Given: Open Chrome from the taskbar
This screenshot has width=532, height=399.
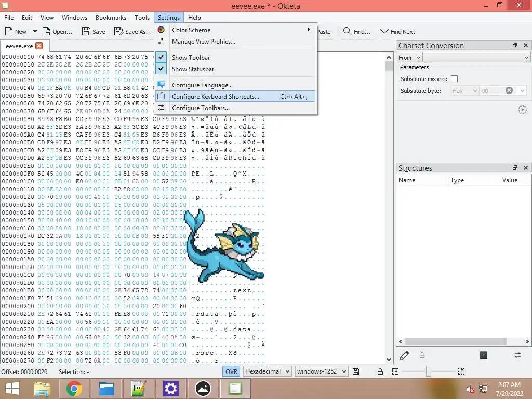Looking at the screenshot, I should click(74, 389).
